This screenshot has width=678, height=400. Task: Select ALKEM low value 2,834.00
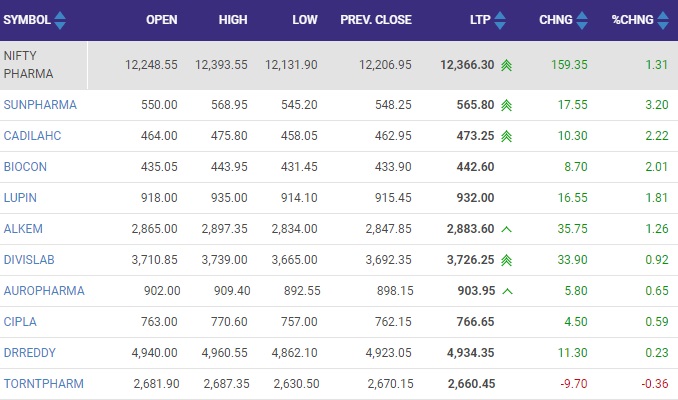tap(294, 229)
